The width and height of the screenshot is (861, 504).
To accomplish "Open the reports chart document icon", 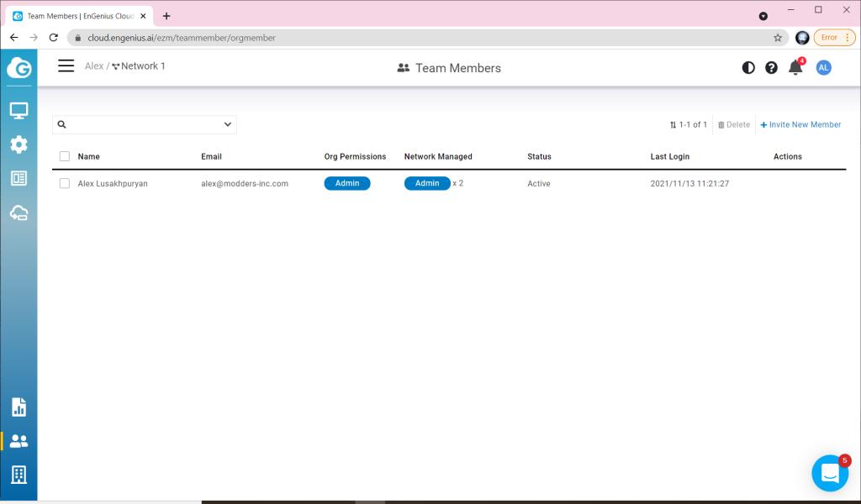I will coord(18,407).
